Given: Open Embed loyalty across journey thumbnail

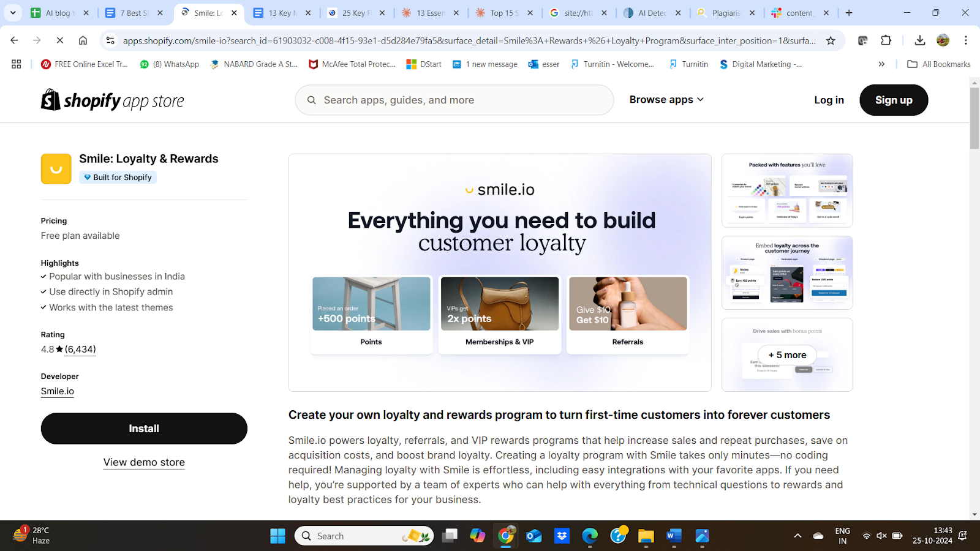Looking at the screenshot, I should [x=787, y=272].
